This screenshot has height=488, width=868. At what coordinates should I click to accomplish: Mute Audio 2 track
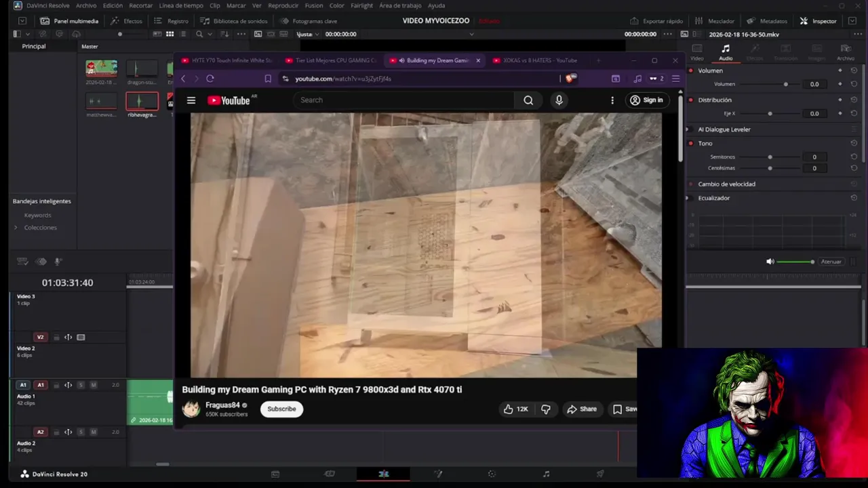tap(94, 432)
